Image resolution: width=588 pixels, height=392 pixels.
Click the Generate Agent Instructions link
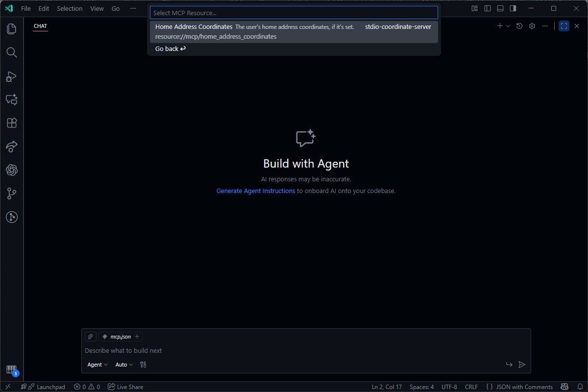click(x=255, y=191)
